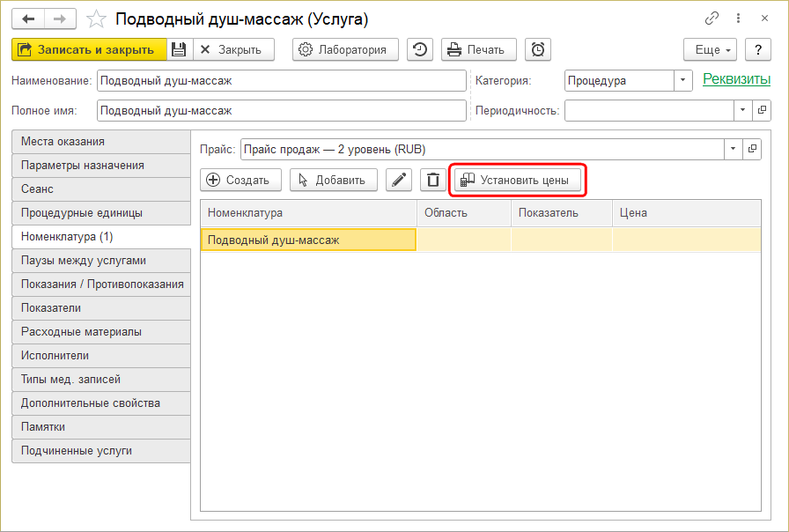This screenshot has height=532, width=789.
Task: Click the alarm clock reminder icon
Action: point(538,49)
